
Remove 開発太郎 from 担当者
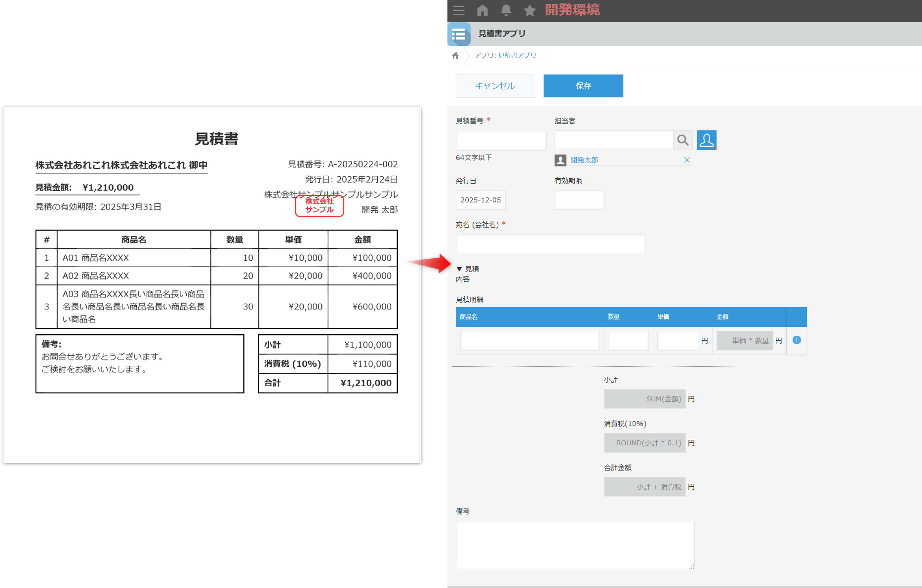(686, 160)
